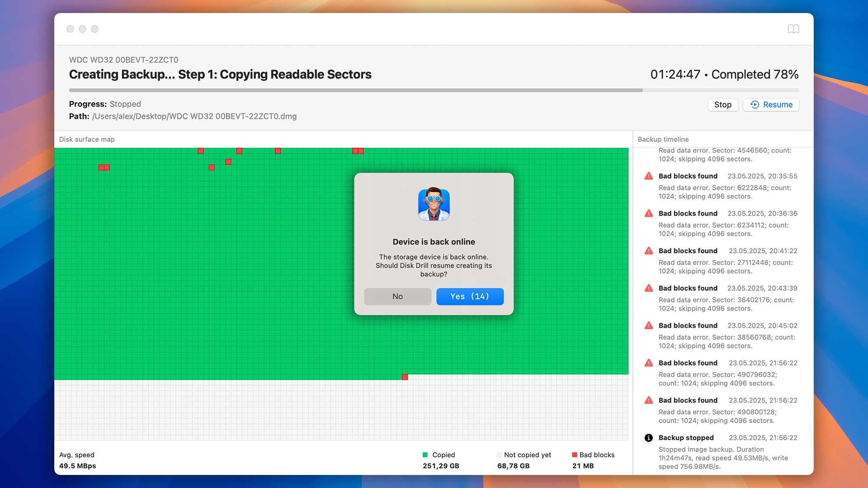Click the Stop button
Image resolution: width=868 pixels, height=488 pixels.
[723, 105]
